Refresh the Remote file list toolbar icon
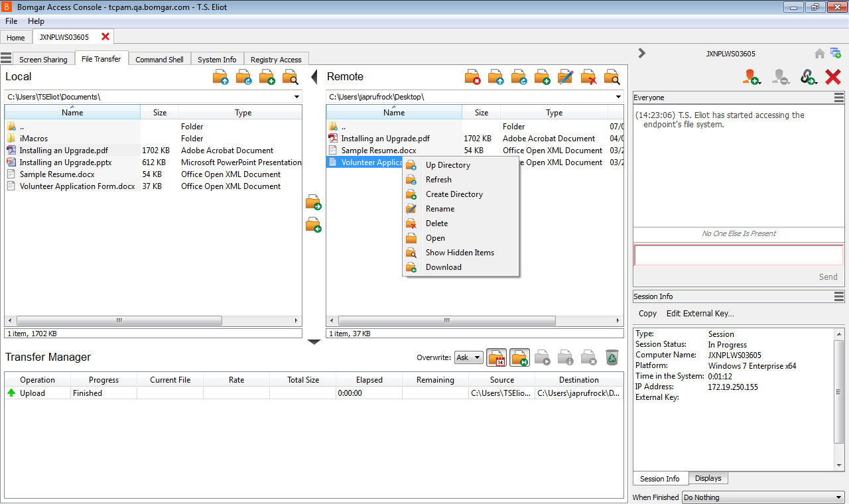849x504 pixels. pyautogui.click(x=519, y=78)
